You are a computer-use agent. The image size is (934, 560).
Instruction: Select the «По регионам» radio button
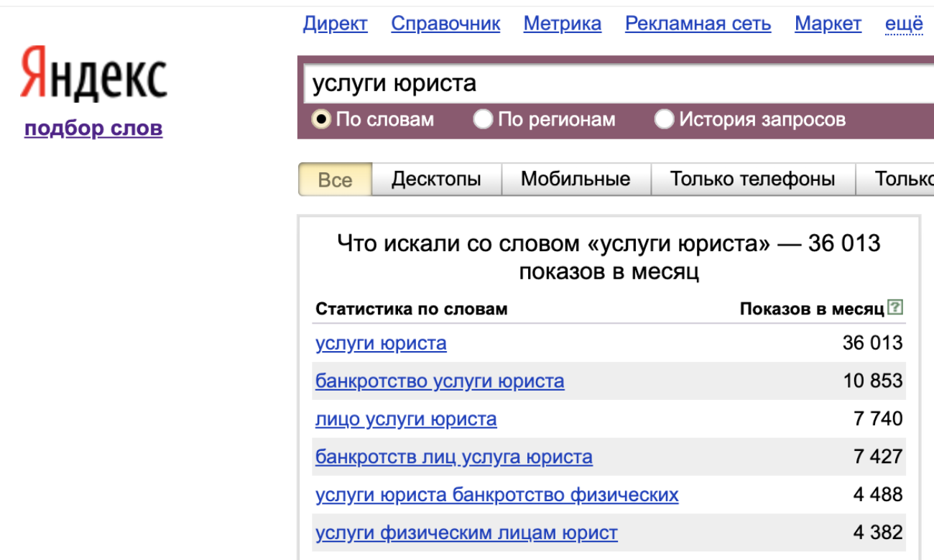click(x=483, y=119)
